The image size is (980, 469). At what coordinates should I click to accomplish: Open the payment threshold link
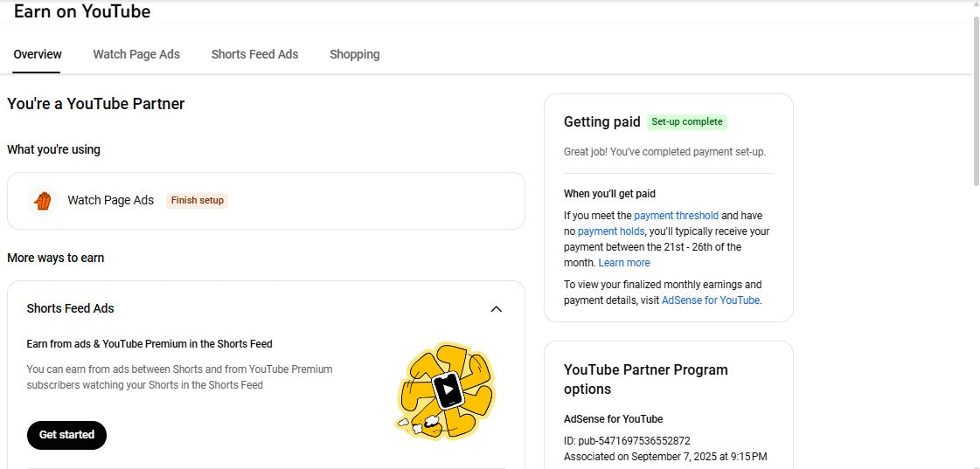676,216
